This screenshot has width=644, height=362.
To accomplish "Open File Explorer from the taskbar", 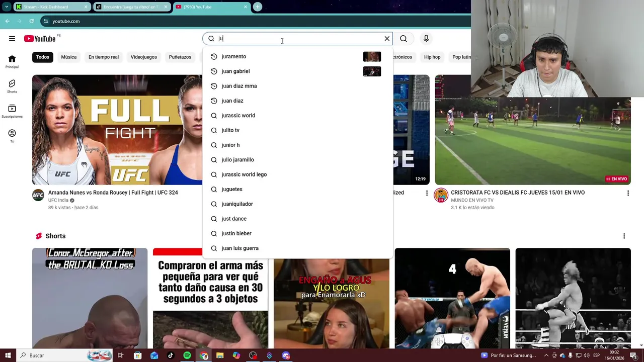I will coord(220,355).
